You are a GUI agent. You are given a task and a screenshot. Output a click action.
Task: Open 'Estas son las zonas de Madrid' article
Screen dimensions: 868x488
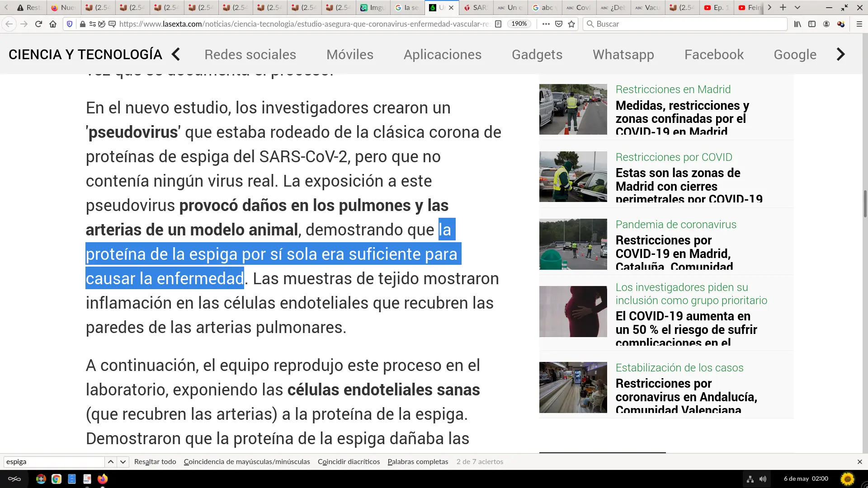pyautogui.click(x=689, y=186)
